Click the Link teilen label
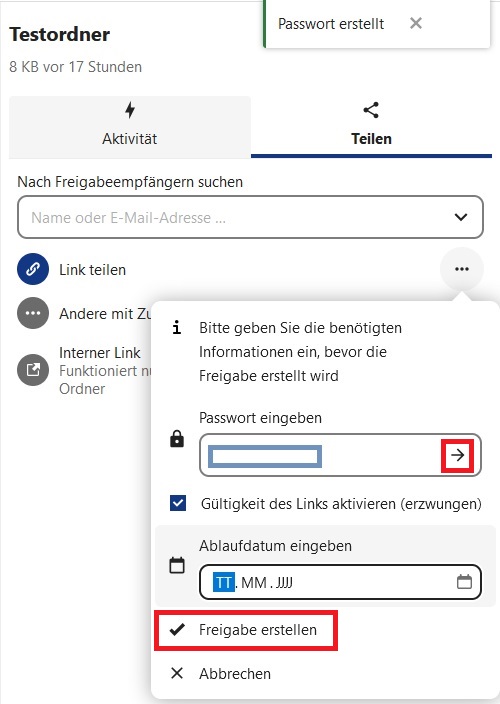This screenshot has height=704, width=500. click(x=92, y=270)
